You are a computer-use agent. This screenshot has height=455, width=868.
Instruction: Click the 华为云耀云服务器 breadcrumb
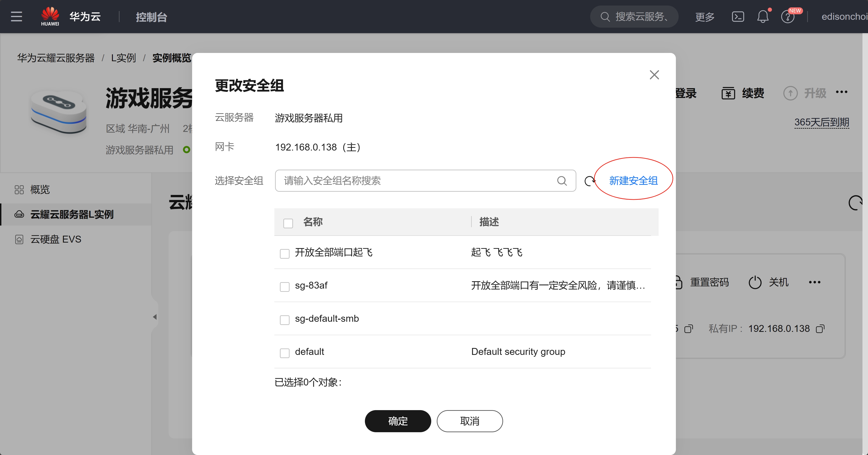(x=56, y=58)
